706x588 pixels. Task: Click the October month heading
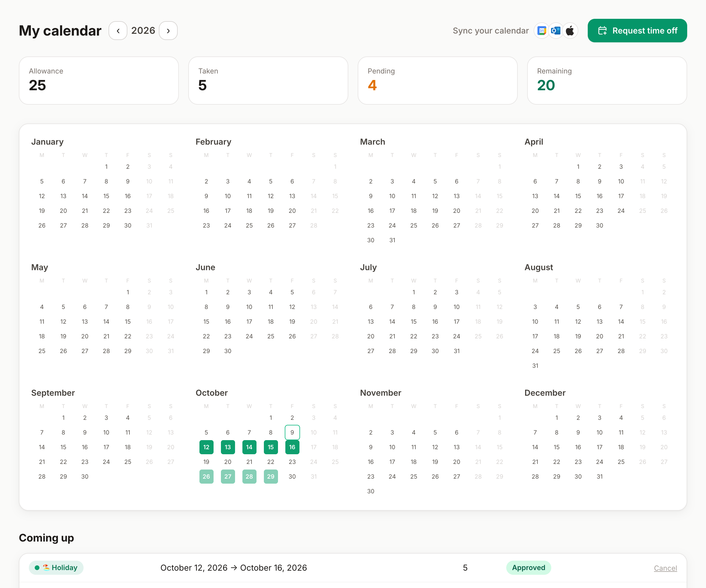click(212, 393)
